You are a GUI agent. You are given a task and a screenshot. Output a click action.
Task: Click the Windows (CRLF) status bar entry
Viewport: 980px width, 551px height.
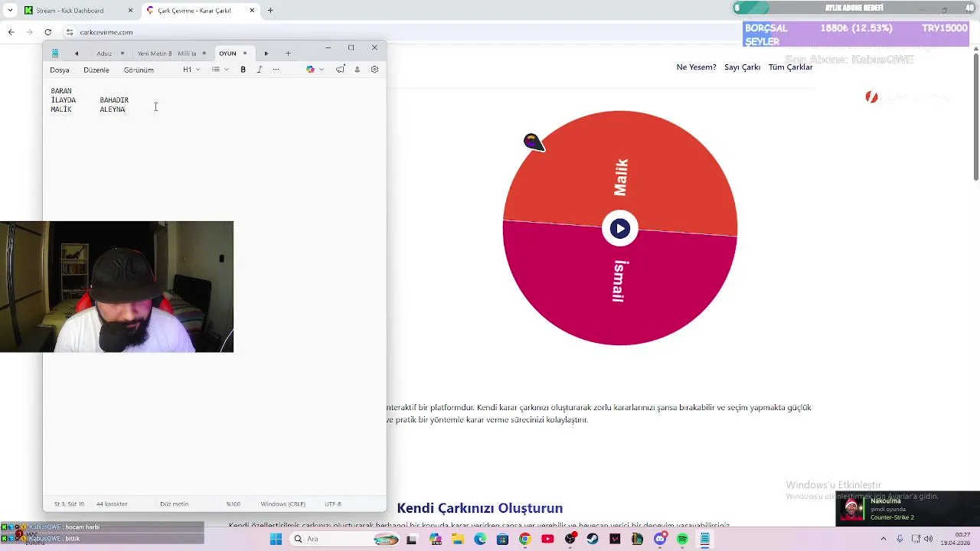pos(283,504)
